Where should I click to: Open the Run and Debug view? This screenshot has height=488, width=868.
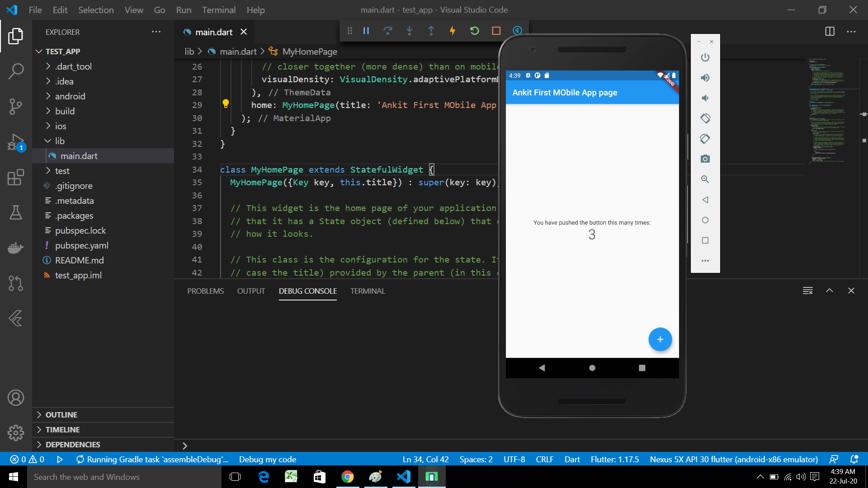(x=16, y=142)
